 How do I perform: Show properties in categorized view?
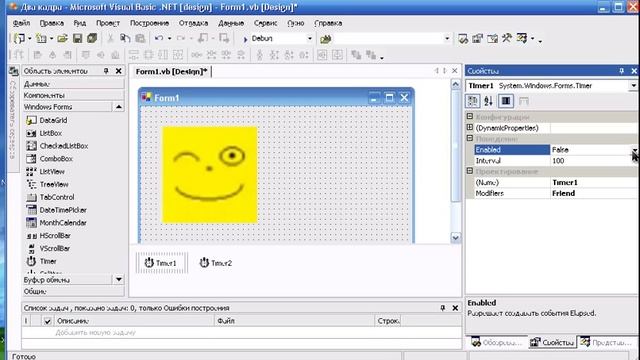point(473,101)
